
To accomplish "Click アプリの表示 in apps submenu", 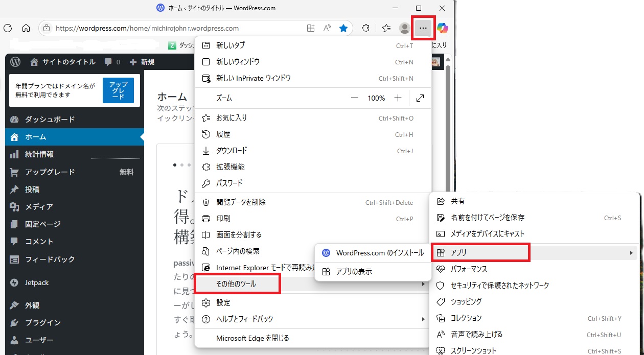I will tap(373, 272).
